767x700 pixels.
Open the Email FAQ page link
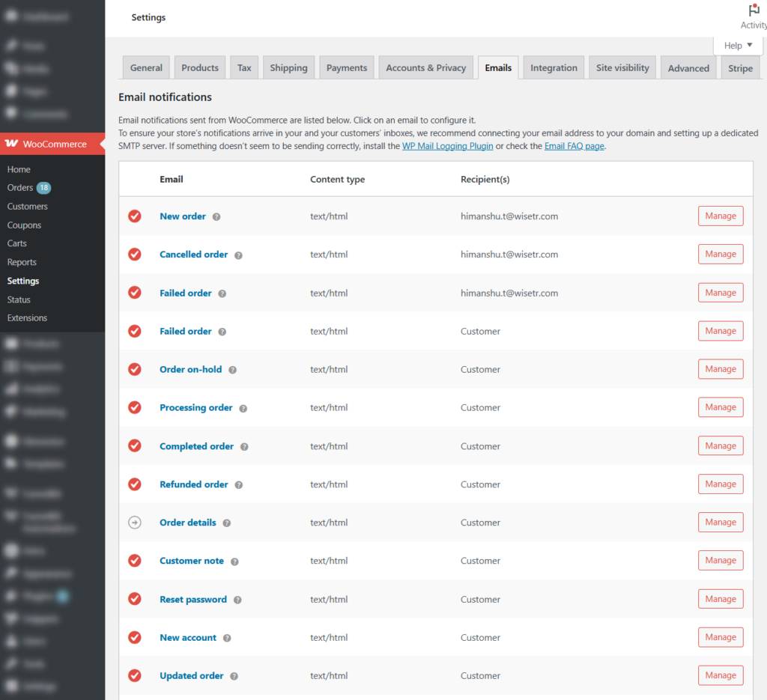(x=574, y=146)
